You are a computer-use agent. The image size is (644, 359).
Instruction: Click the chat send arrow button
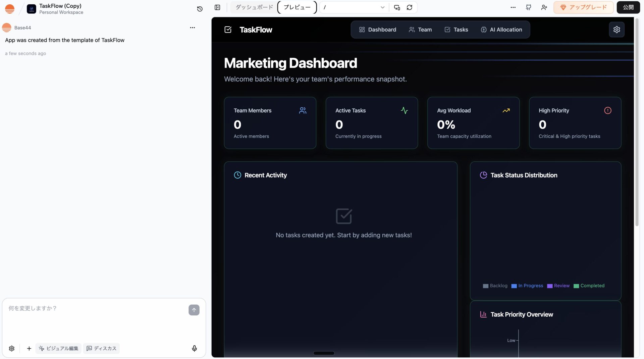click(194, 310)
